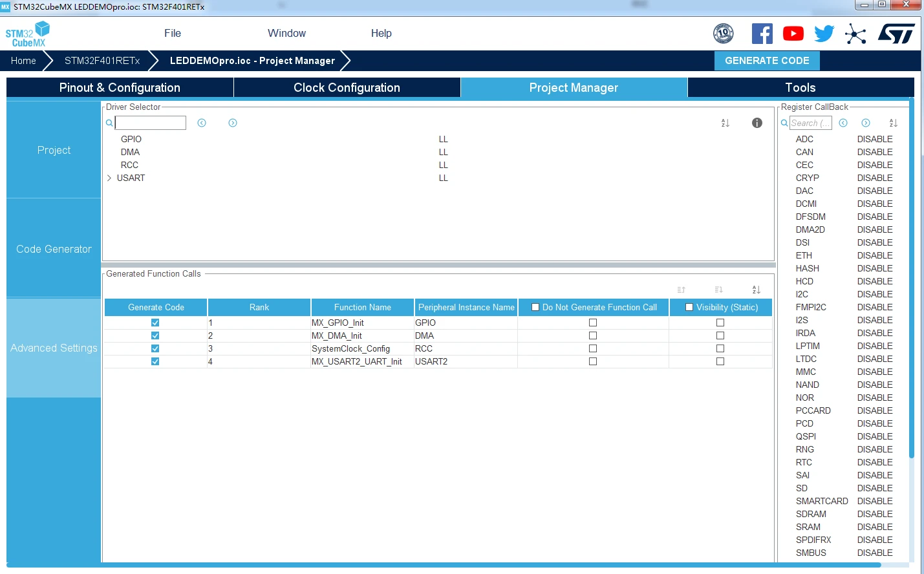Open the Help menu
924x574 pixels.
coord(381,34)
